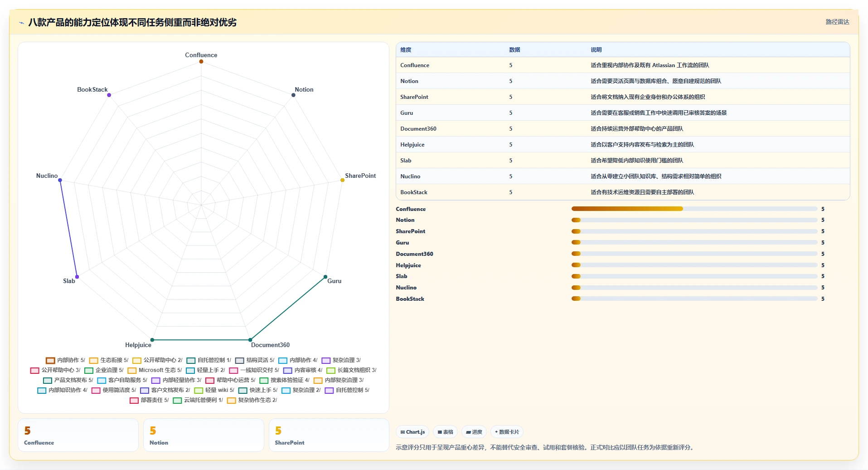The image size is (868, 470).
Task: Click the Nuclino progress bar
Action: (694, 288)
